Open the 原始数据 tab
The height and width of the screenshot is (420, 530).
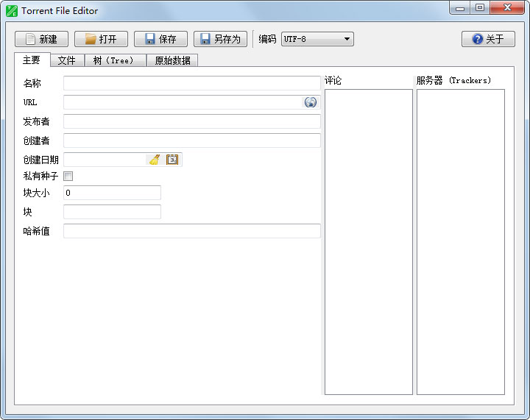point(172,60)
